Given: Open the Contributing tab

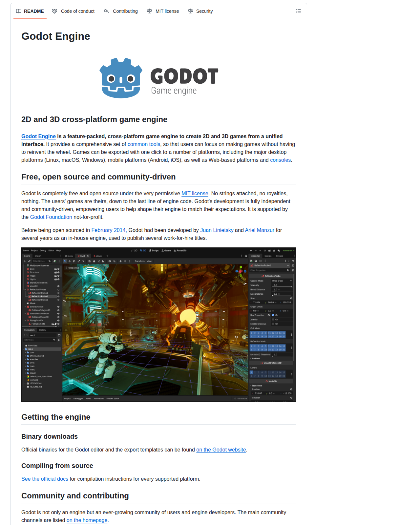Looking at the screenshot, I should pos(121,11).
